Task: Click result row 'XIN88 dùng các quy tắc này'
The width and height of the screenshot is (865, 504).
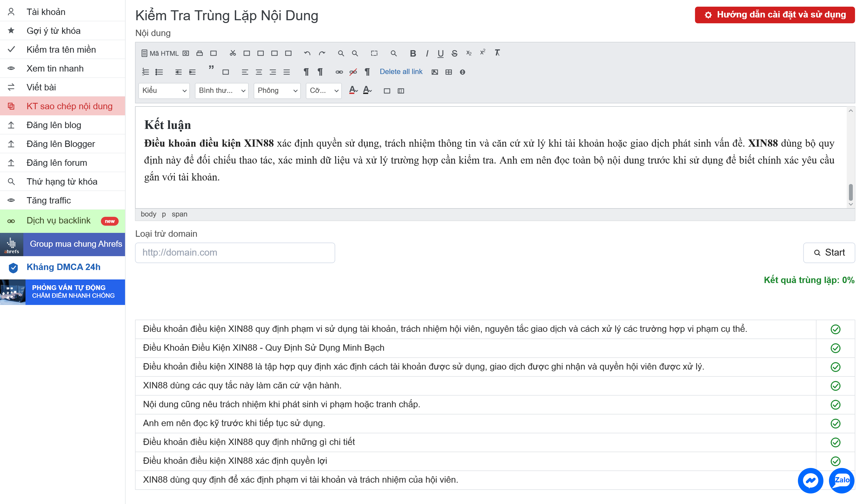Action: point(495,386)
